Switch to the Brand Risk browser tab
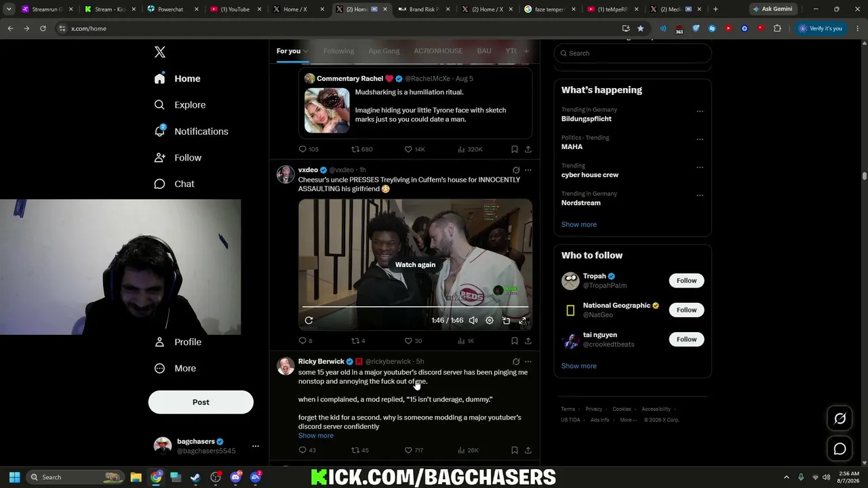Viewport: 868px width, 488px height. point(425,9)
